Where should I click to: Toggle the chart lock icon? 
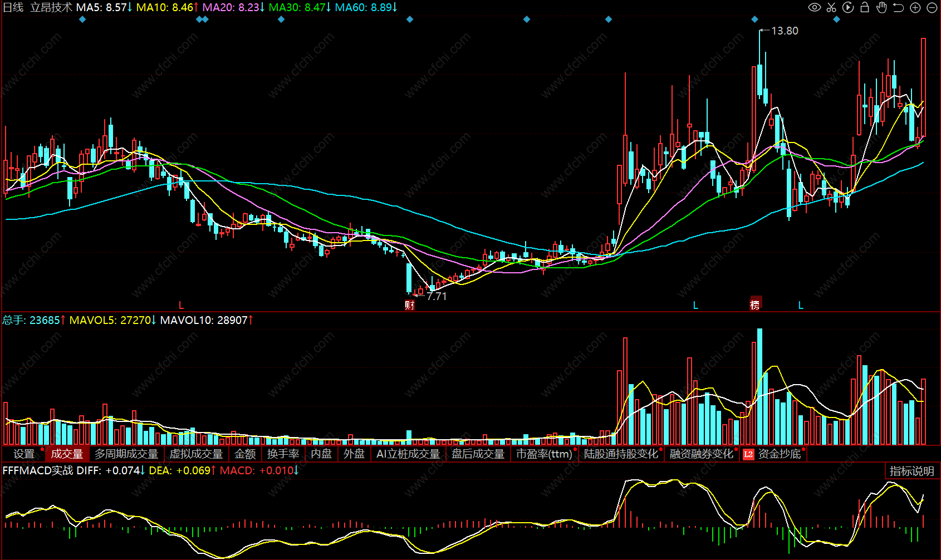click(865, 7)
